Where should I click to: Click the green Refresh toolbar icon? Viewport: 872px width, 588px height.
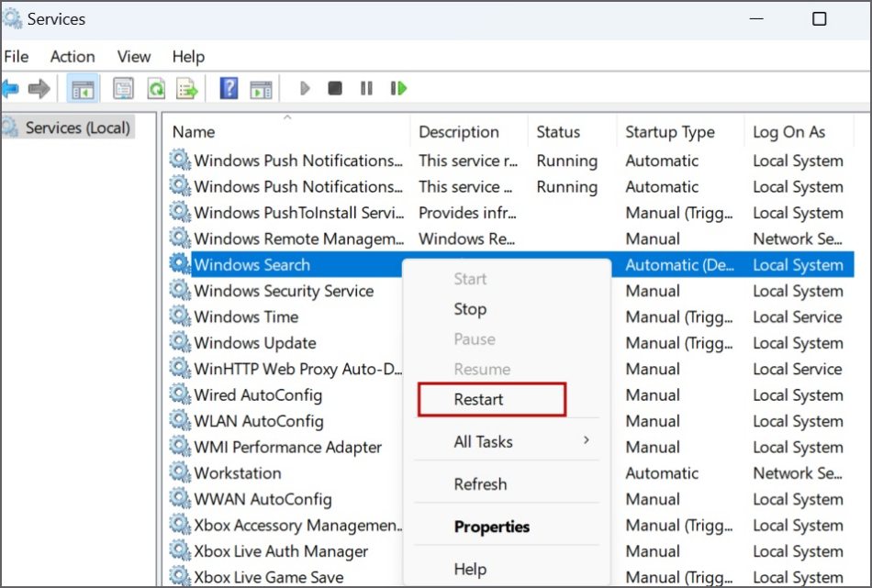[156, 88]
